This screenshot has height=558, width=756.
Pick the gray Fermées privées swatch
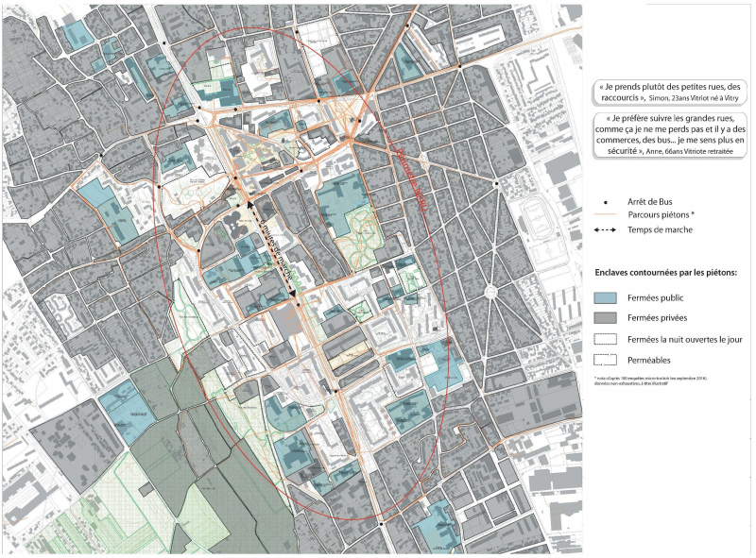coord(606,318)
